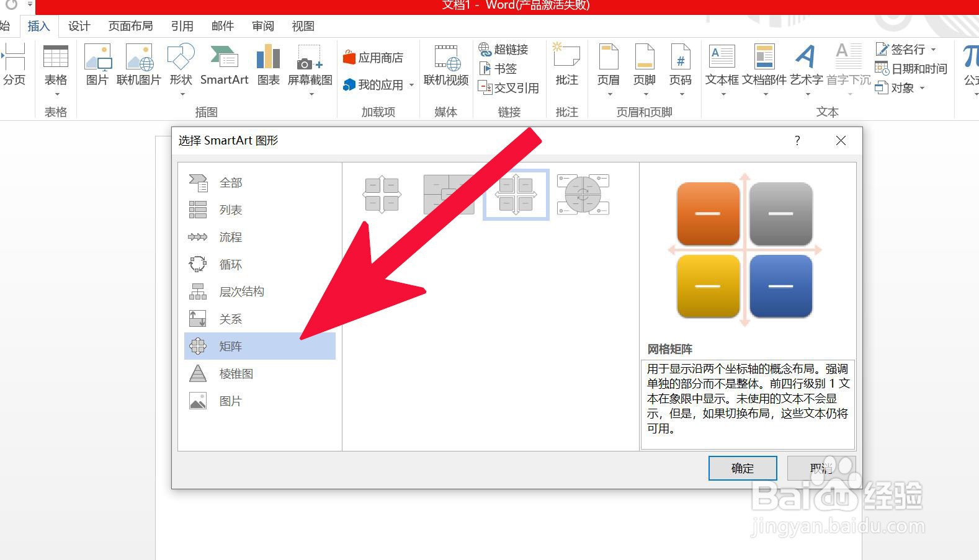This screenshot has width=979, height=560.
Task: Open the Header (页眉) dropdown
Action: [x=609, y=69]
